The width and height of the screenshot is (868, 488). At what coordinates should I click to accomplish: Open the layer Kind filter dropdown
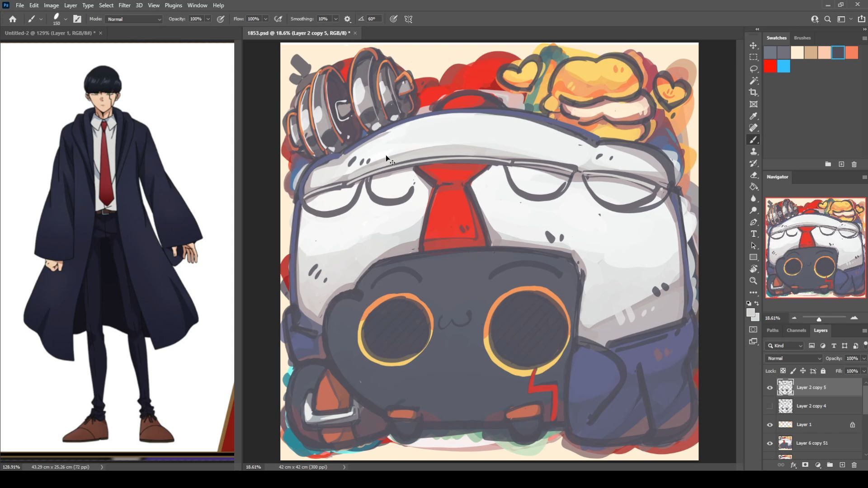tap(785, 346)
